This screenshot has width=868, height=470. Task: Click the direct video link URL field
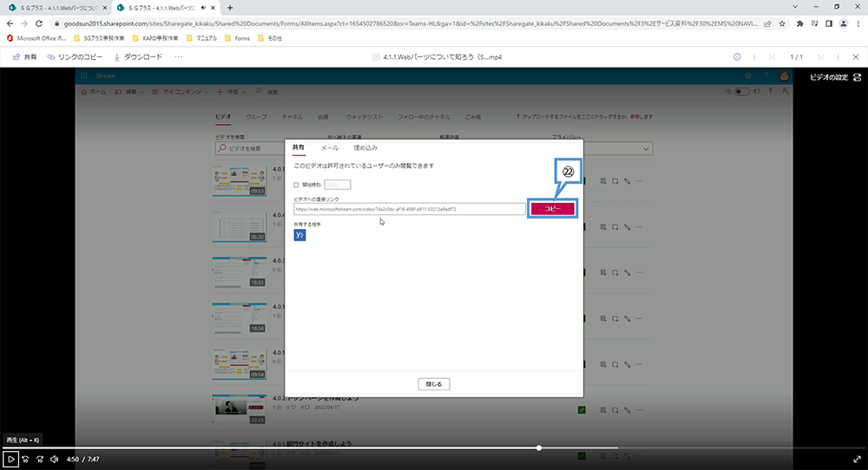click(x=409, y=209)
